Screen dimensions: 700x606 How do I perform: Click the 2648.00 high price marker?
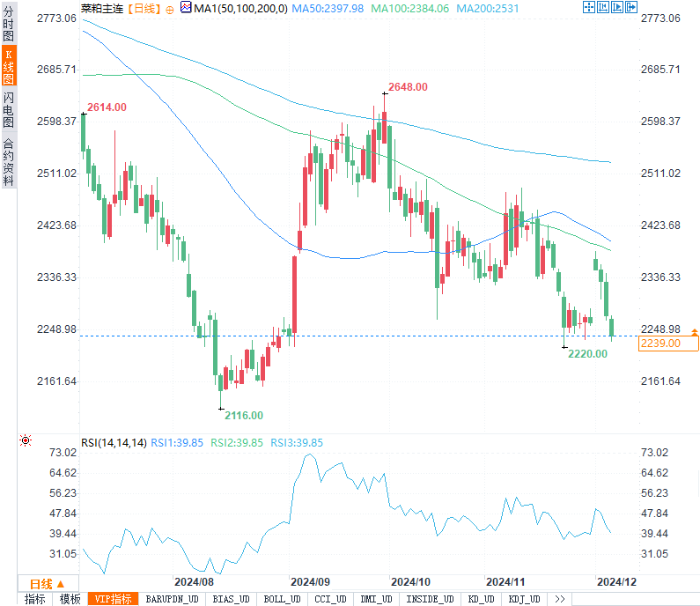click(409, 87)
